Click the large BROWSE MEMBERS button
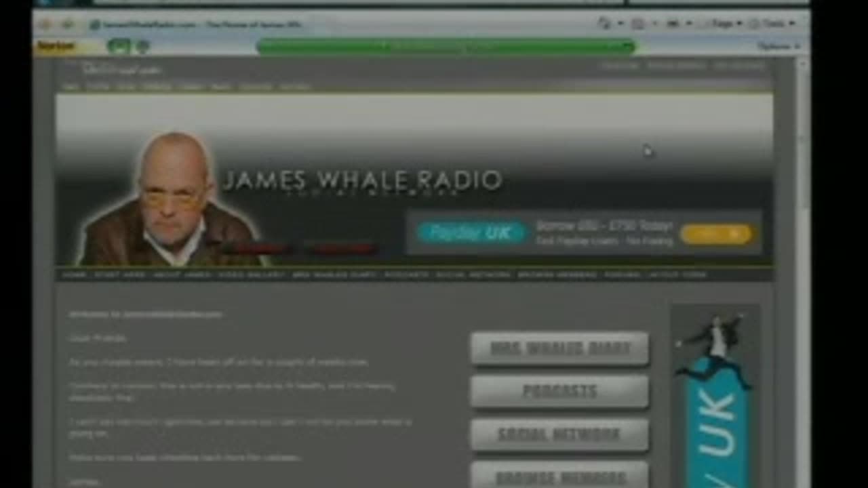 point(560,475)
